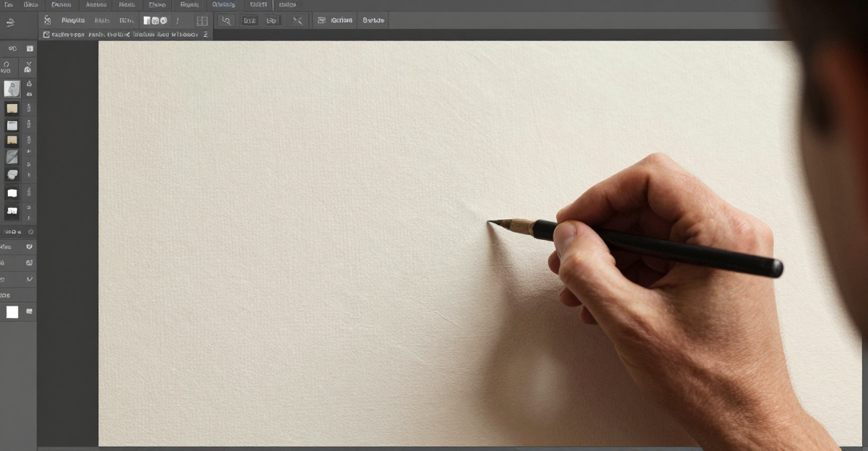Image resolution: width=868 pixels, height=451 pixels.
Task: Select the lasso-shaped icon in the options bar
Action: 226,21
